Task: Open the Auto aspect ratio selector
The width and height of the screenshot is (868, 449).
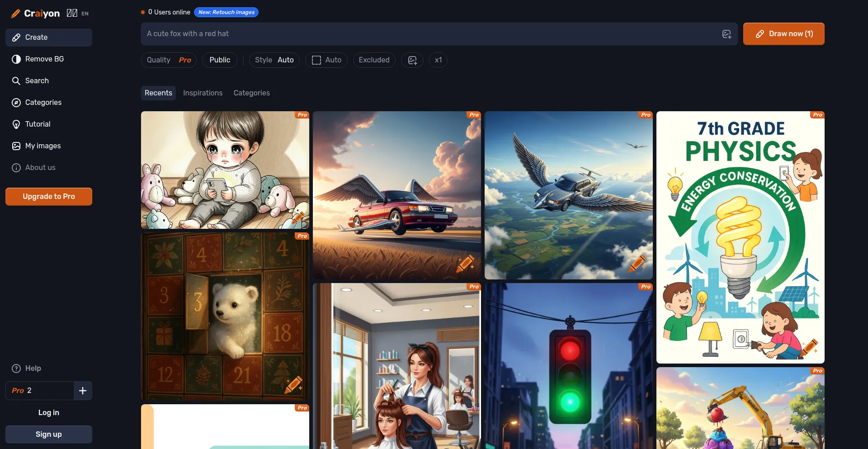Action: (326, 60)
